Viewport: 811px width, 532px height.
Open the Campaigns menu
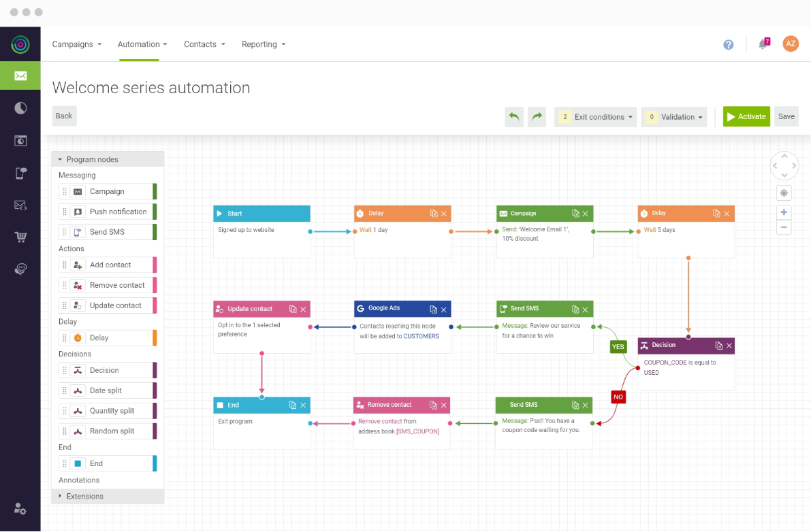tap(76, 44)
